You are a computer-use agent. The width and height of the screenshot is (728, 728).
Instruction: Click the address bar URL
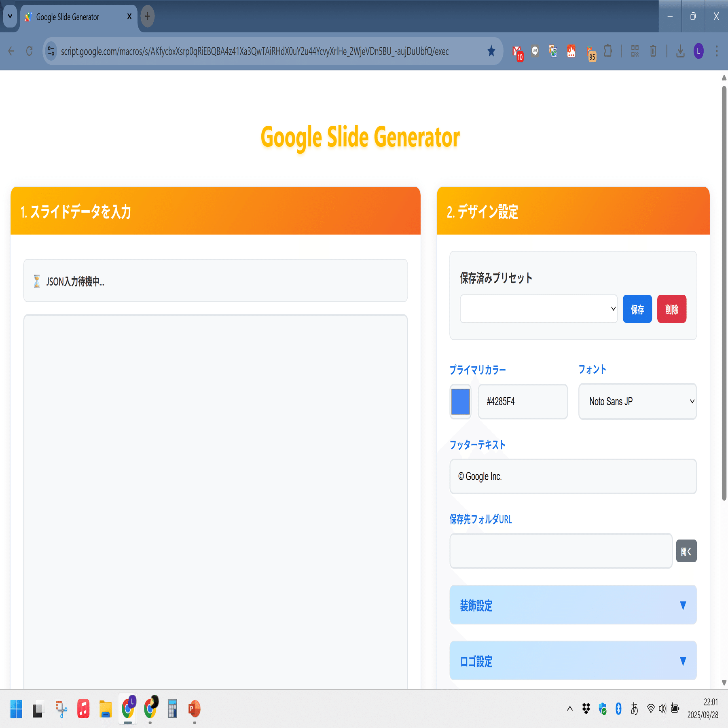pos(255,51)
